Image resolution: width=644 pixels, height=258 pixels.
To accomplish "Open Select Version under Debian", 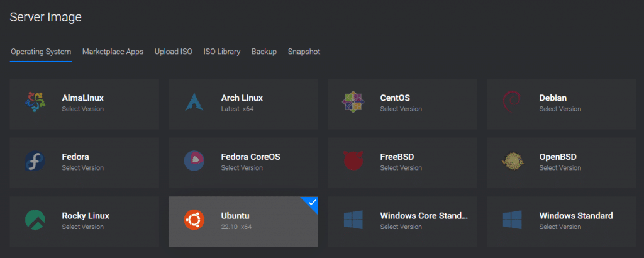I will (560, 109).
